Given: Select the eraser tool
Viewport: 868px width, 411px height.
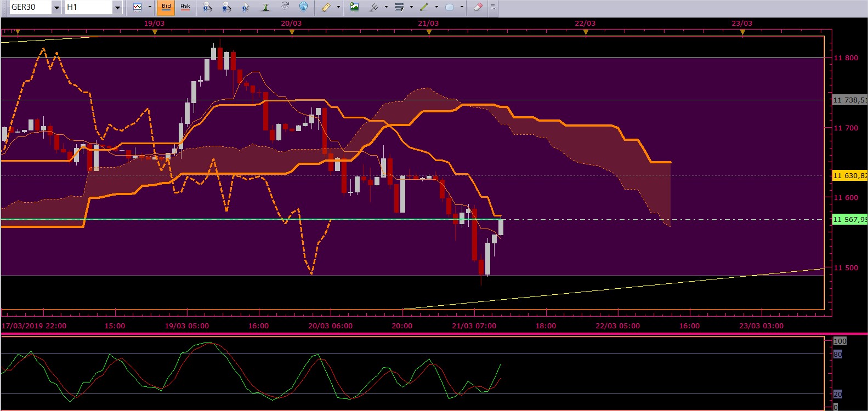Looking at the screenshot, I should click(x=478, y=7).
